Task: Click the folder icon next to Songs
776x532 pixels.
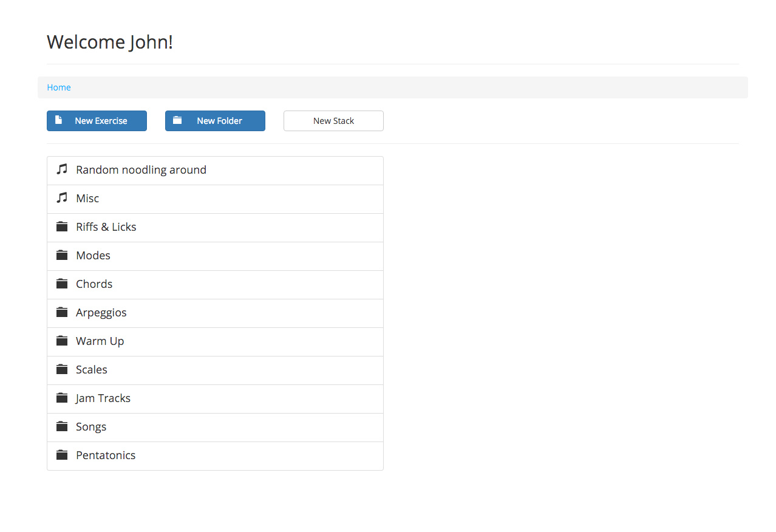Action: (61, 426)
